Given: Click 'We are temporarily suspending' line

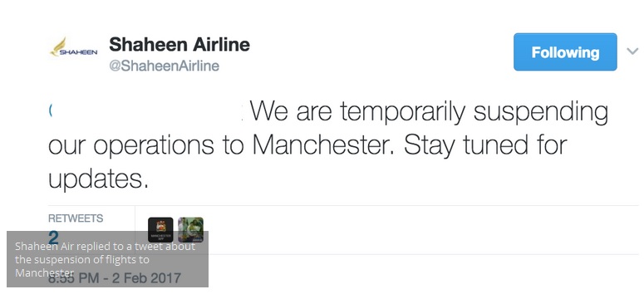Looking at the screenshot, I should 430,112.
